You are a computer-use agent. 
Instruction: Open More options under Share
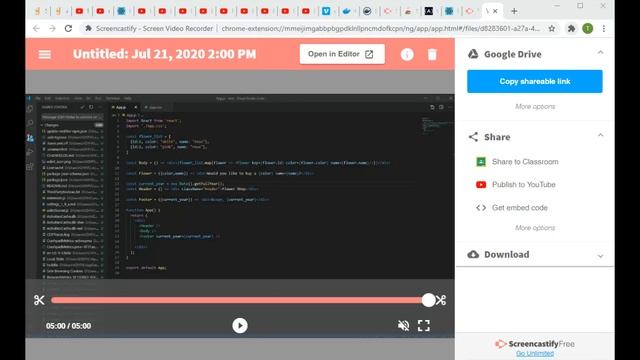[535, 228]
